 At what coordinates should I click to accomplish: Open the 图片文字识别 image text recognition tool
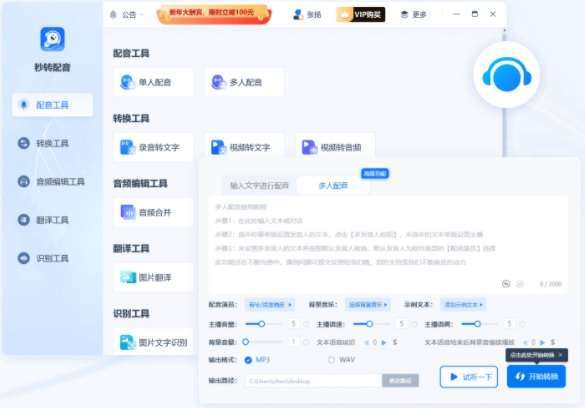point(153,342)
